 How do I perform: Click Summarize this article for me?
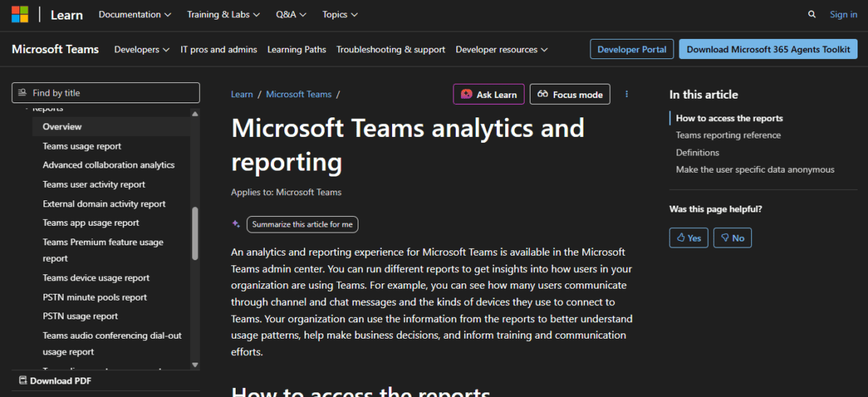click(x=302, y=224)
